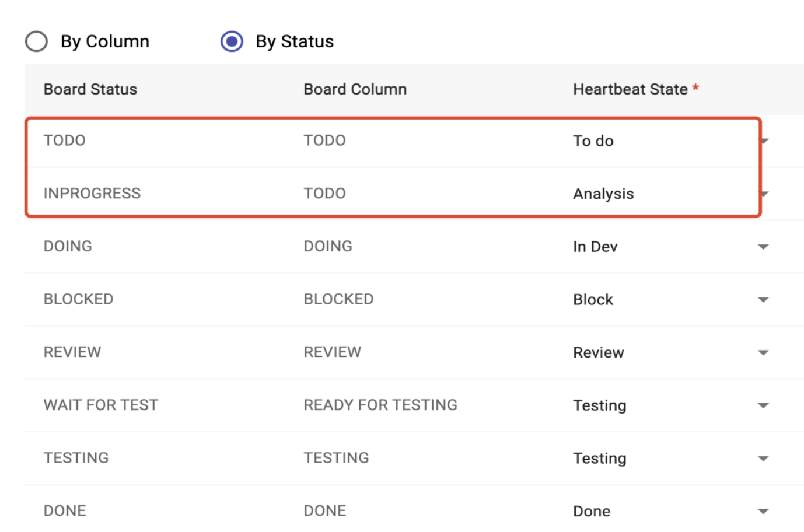Expand the Block state dropdown arrow
Viewport: 804px width, 532px height.
click(x=763, y=300)
